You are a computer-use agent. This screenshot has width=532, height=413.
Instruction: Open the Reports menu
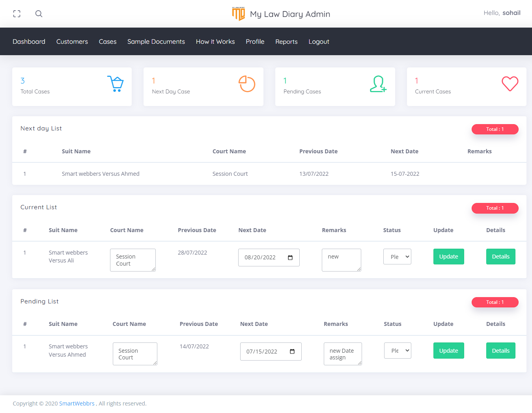[286, 41]
